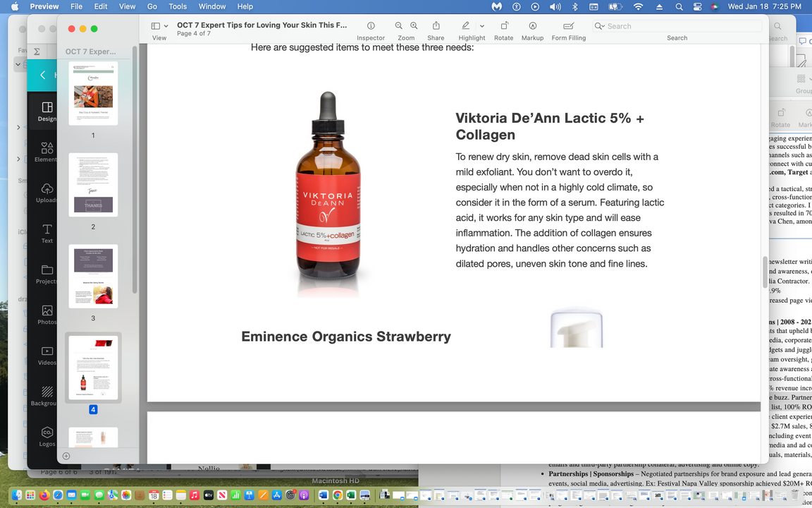Open the View sidebar options dropdown
This screenshot has width=812, height=508.
(160, 26)
